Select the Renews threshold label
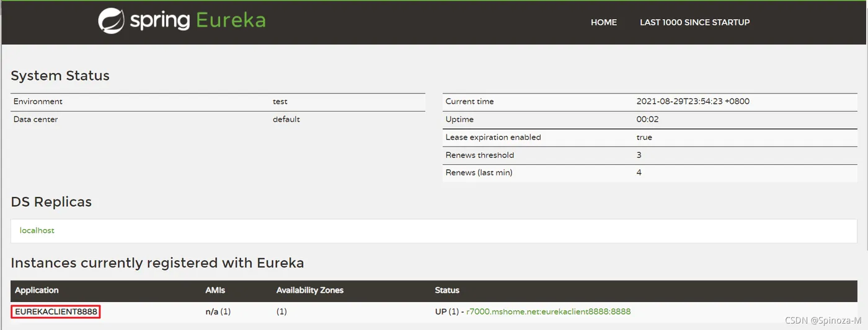The image size is (868, 330). point(480,155)
